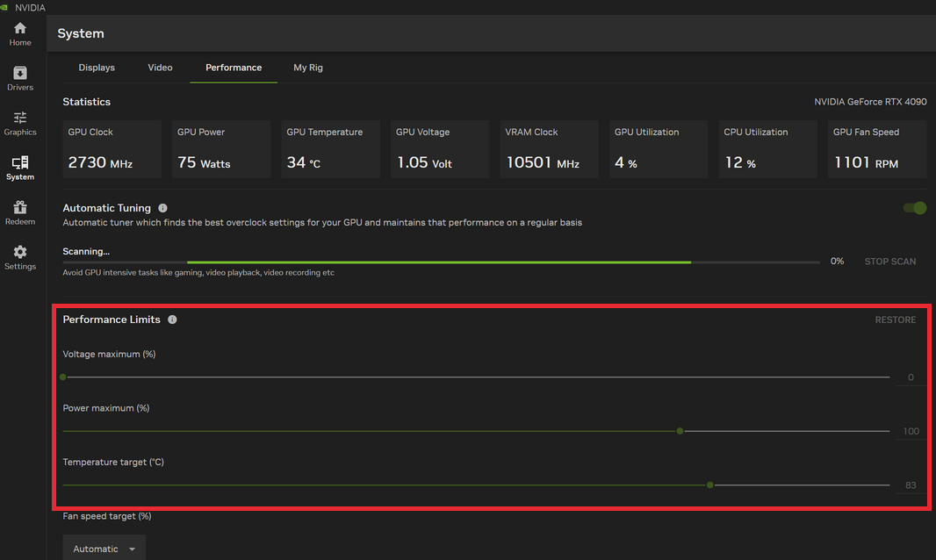Click Performance Limits info icon
Viewport: 936px width, 560px height.
point(172,319)
